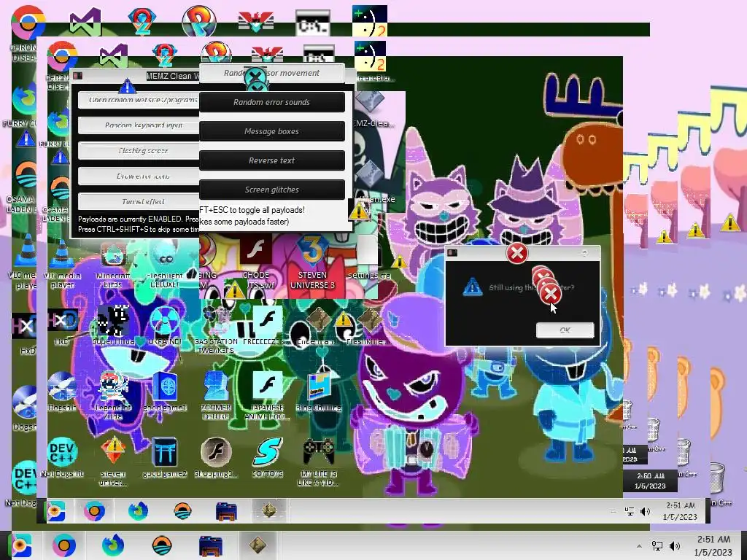The width and height of the screenshot is (747, 560).
Task: Open volume control on the outermost taskbar
Action: [675, 546]
